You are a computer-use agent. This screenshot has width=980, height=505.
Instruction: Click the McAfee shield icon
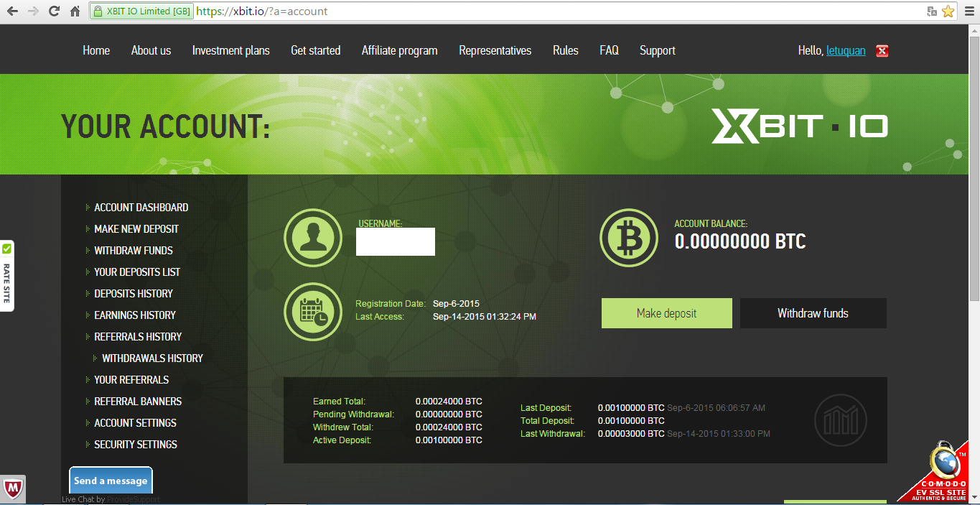(13, 490)
